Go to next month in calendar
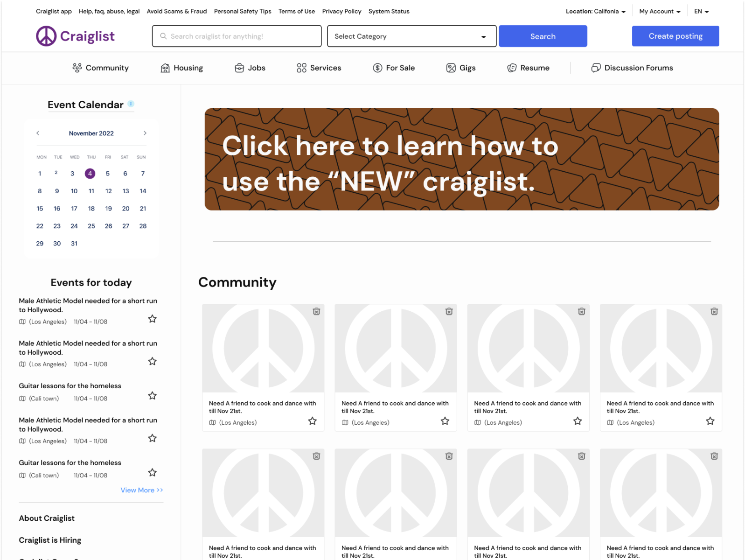 point(145,133)
